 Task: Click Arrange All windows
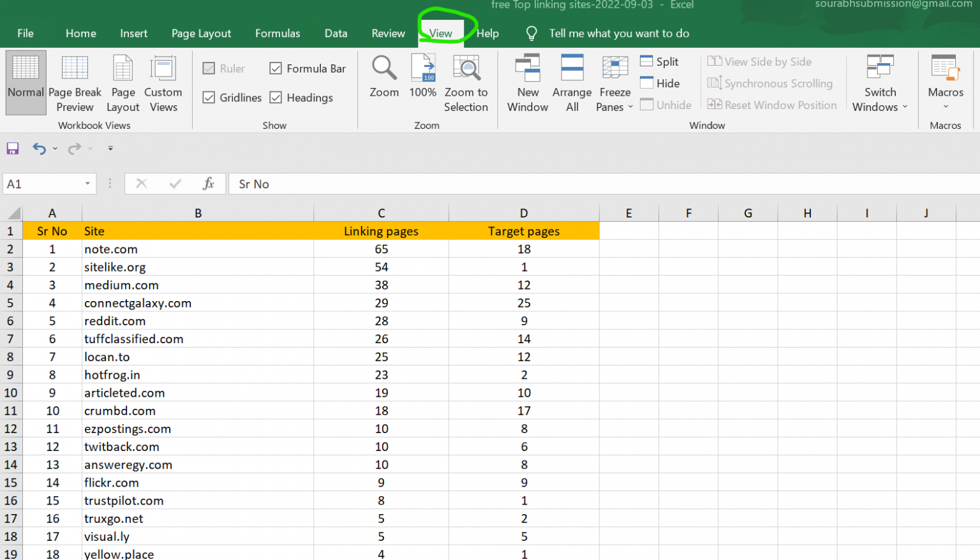pos(572,83)
